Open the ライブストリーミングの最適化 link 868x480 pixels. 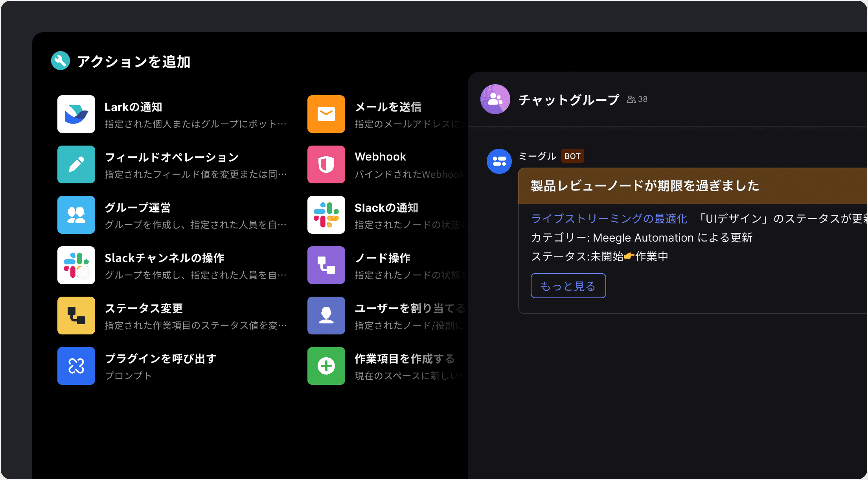click(609, 218)
